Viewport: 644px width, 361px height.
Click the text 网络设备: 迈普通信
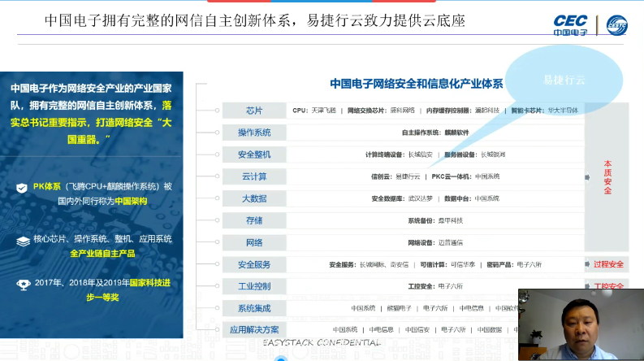pyautogui.click(x=435, y=242)
